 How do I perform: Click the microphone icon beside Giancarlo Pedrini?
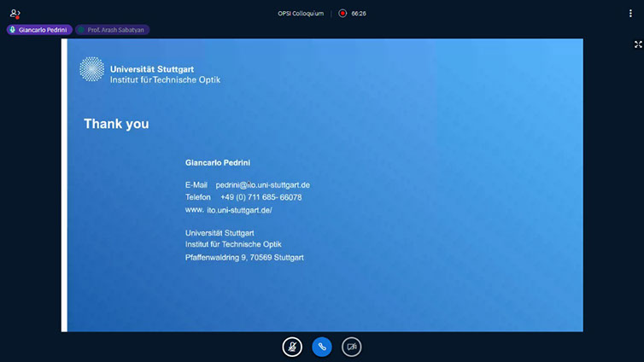pyautogui.click(x=13, y=30)
